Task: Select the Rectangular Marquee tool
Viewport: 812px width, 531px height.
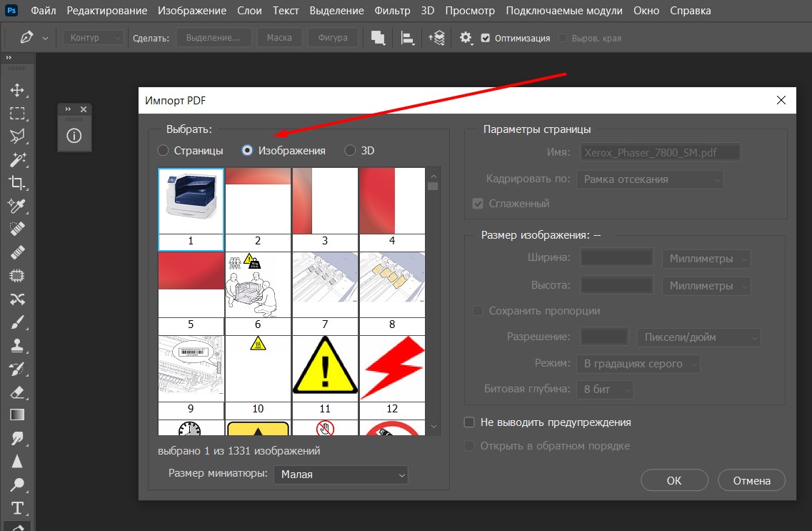Action: click(17, 113)
